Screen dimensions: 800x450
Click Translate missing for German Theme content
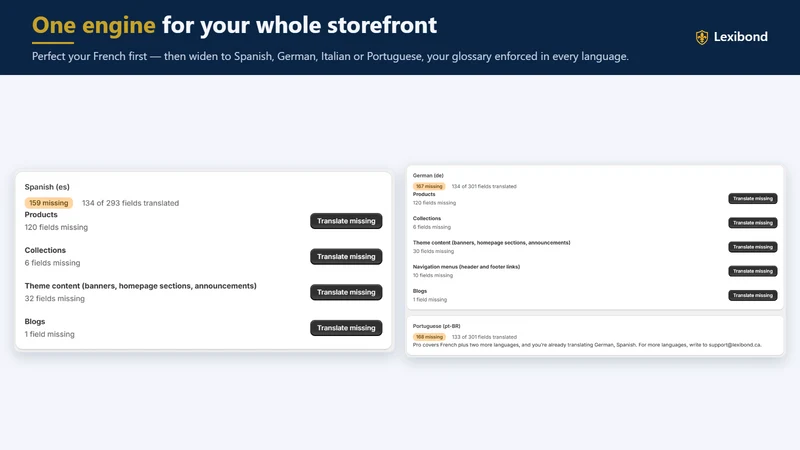pos(753,247)
